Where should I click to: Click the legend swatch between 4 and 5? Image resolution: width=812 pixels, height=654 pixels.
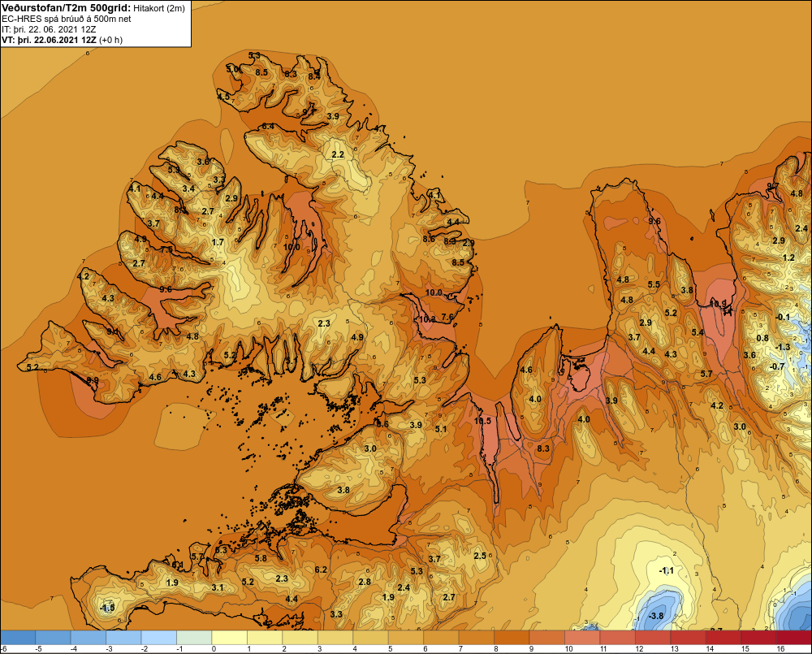click(371, 638)
